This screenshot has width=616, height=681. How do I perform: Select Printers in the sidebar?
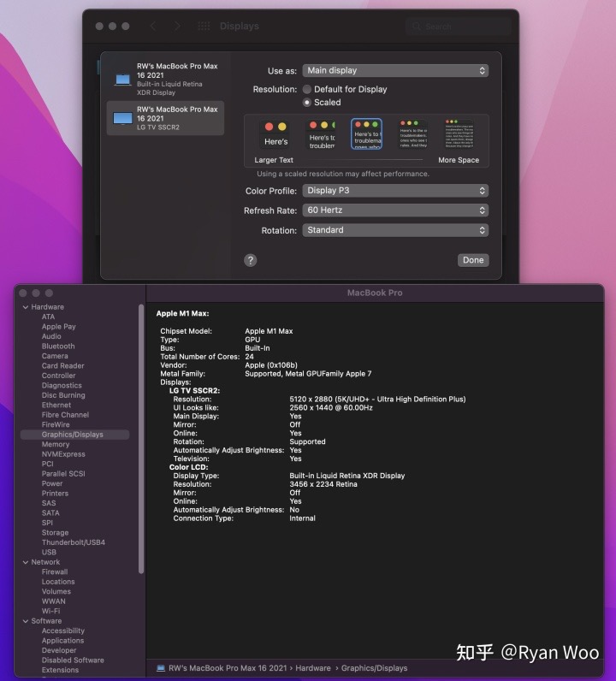pyautogui.click(x=55, y=494)
